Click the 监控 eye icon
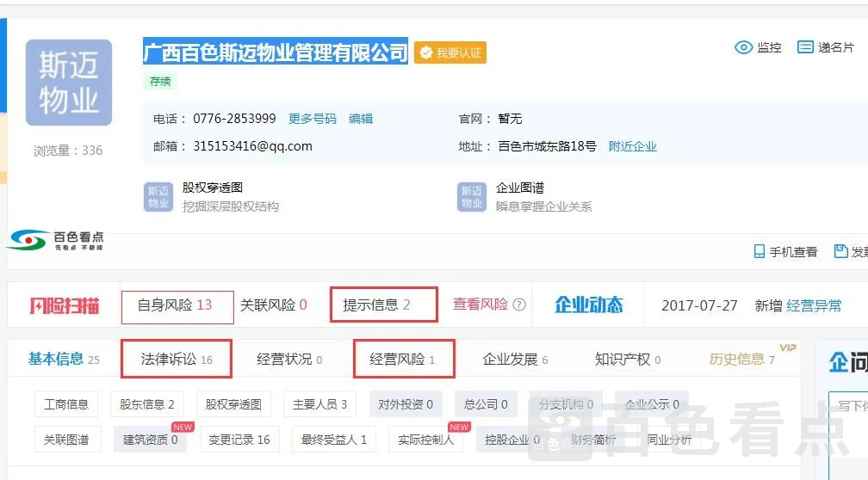 click(x=744, y=47)
